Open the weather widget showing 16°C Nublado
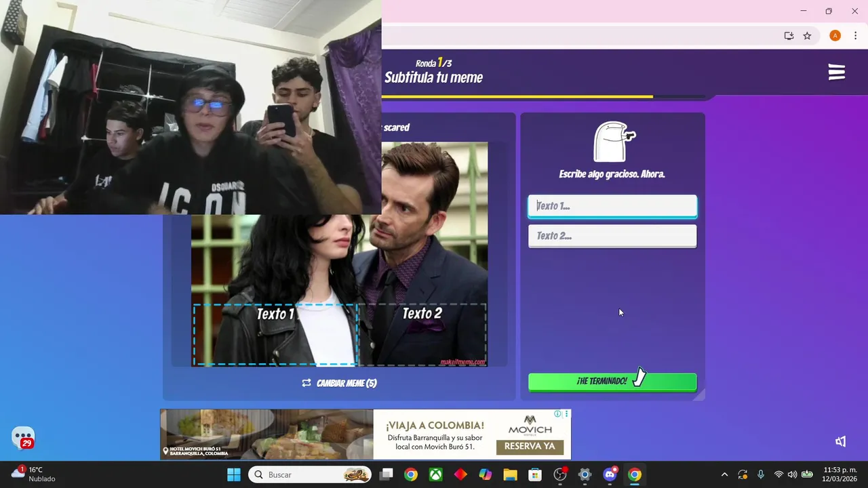 [x=33, y=474]
